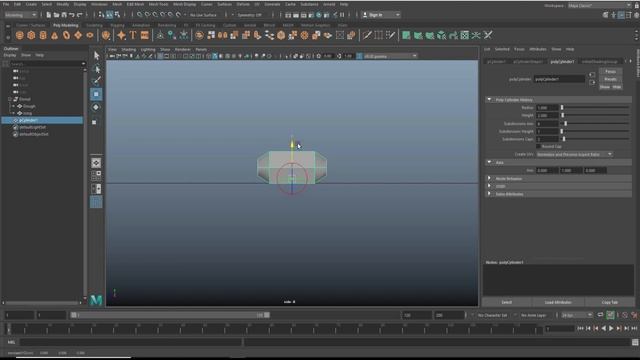Viewport: 640px width, 360px height.
Task: Click the Redo arrow in status line
Action: (80, 15)
